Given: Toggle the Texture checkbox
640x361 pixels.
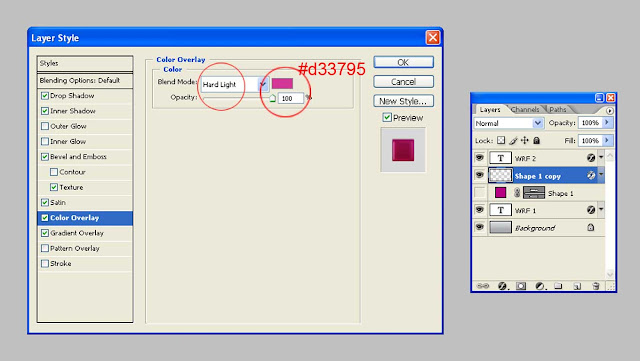Looking at the screenshot, I should (54, 187).
